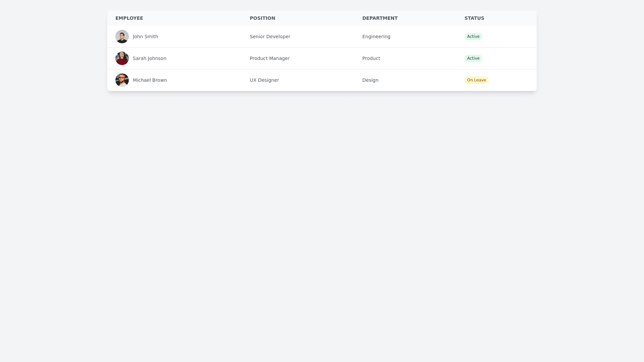Click the Product department cell
This screenshot has height=362, width=644.
tap(371, 58)
